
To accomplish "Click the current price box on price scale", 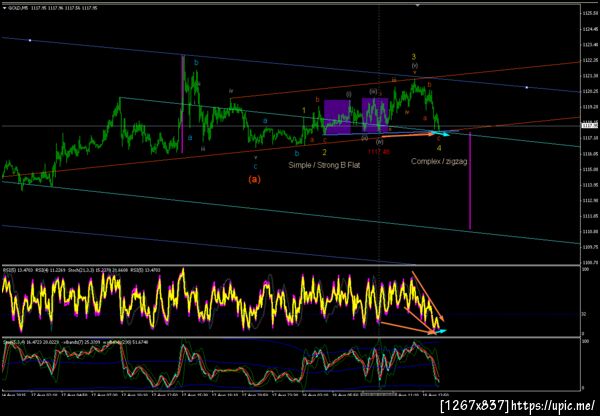I will (x=590, y=125).
